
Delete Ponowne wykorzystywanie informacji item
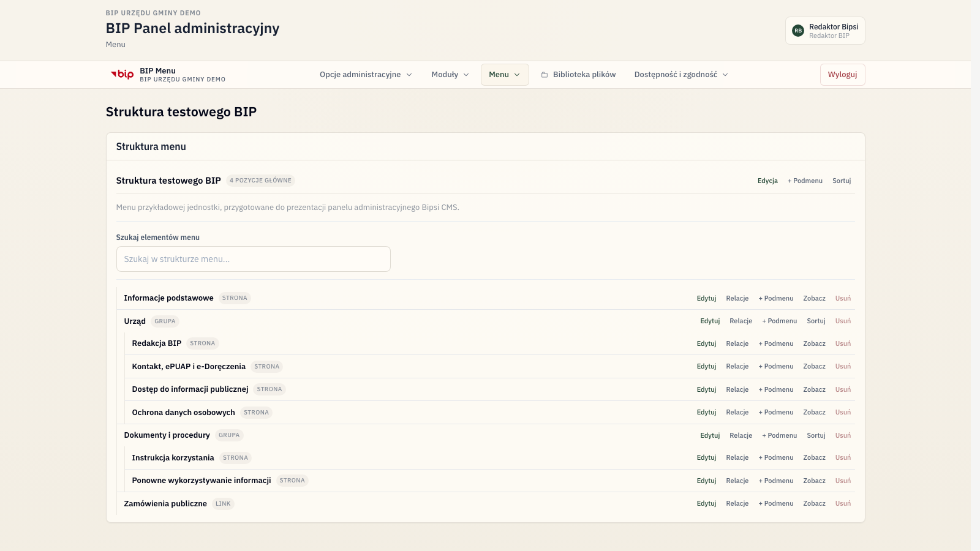[843, 481]
